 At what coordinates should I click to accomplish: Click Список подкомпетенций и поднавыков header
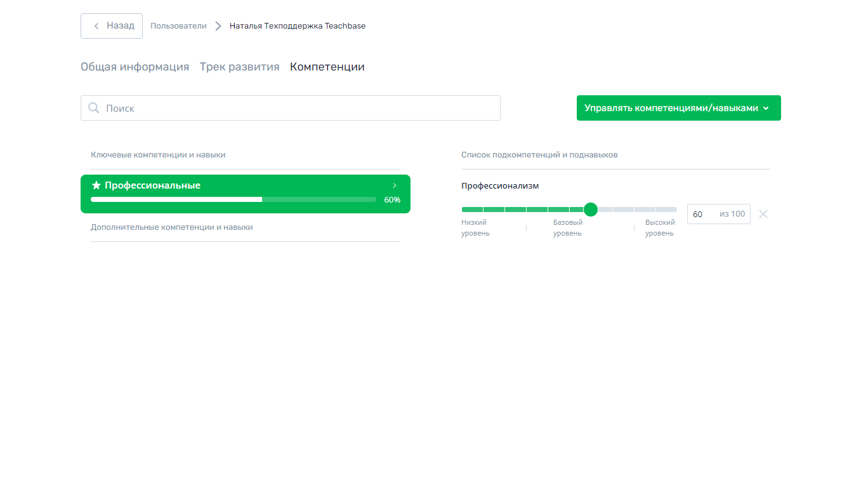[539, 155]
